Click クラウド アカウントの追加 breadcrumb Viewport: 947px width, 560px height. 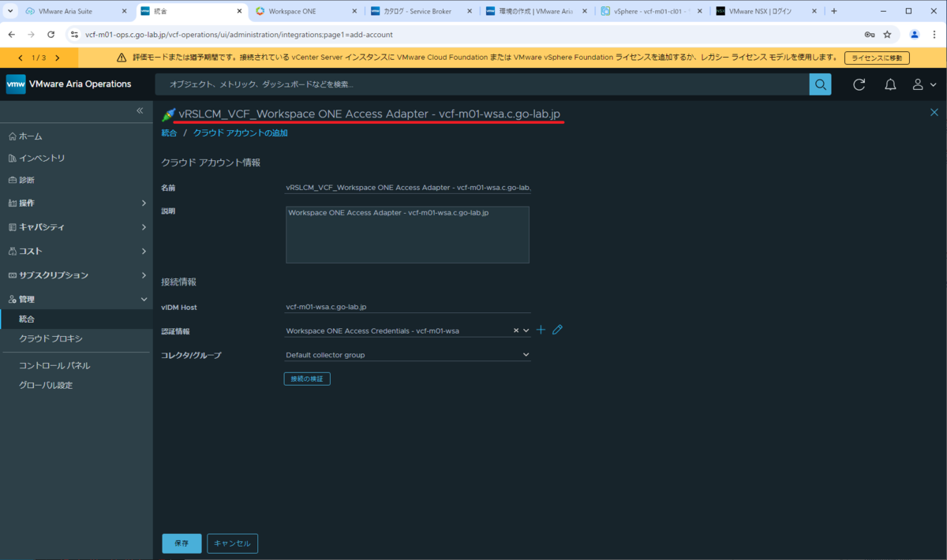tap(241, 133)
